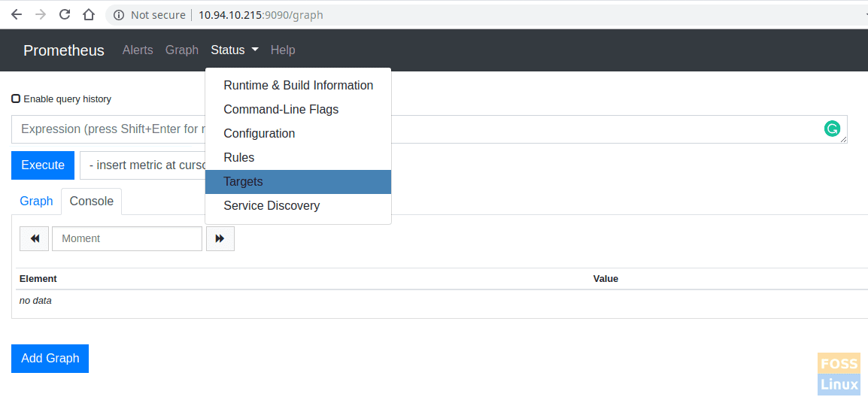Click the browser back arrow
Image resolution: width=868 pixels, height=403 pixels.
tap(17, 14)
